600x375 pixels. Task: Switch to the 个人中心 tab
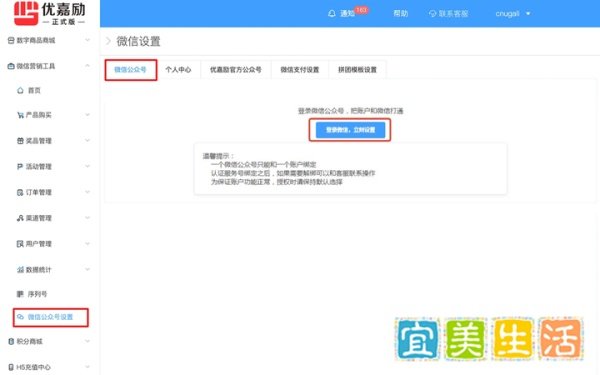click(178, 70)
